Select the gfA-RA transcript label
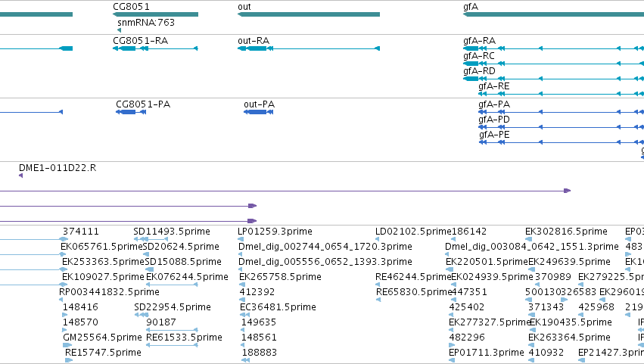 click(479, 41)
